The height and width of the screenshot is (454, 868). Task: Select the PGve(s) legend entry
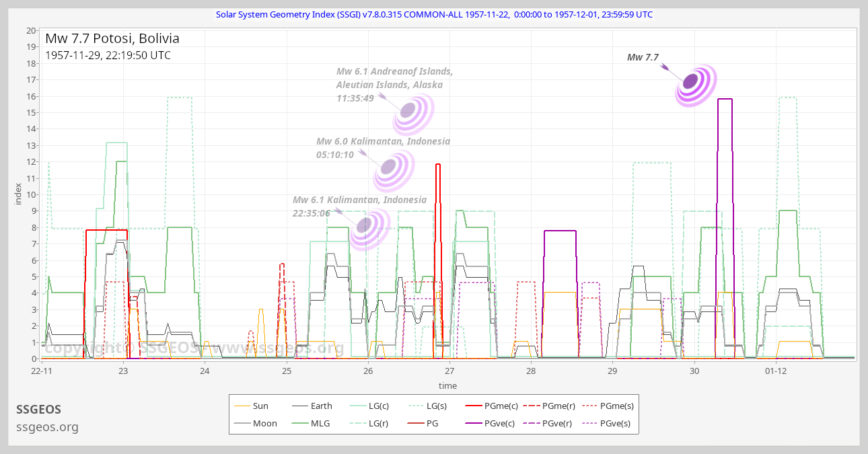point(607,423)
